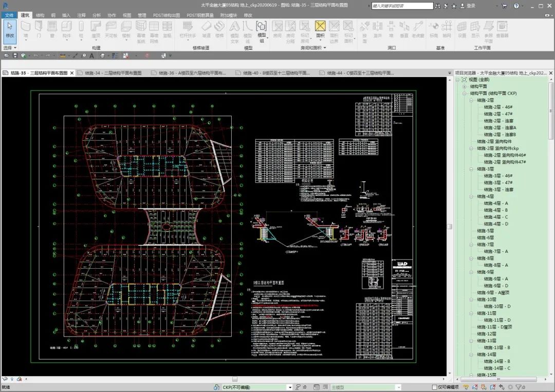Click the Save icon in quick access toolbar
This screenshot has height=392, width=555.
click(x=15, y=55)
